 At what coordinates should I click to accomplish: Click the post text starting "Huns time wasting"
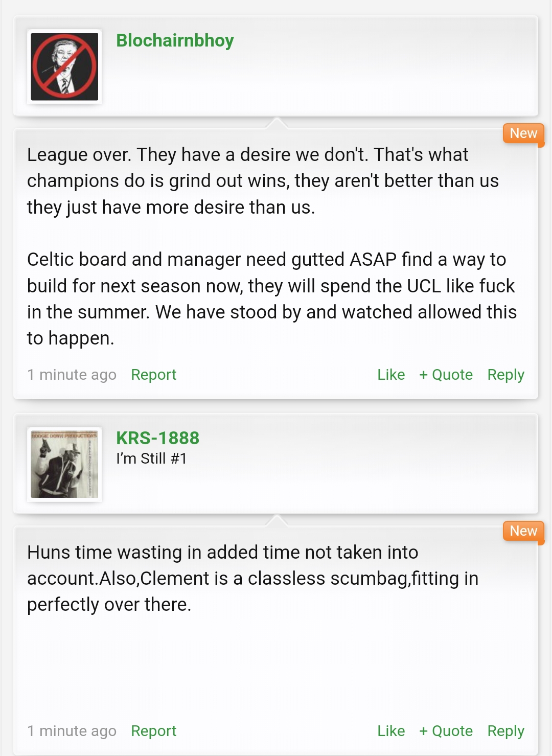pyautogui.click(x=252, y=579)
